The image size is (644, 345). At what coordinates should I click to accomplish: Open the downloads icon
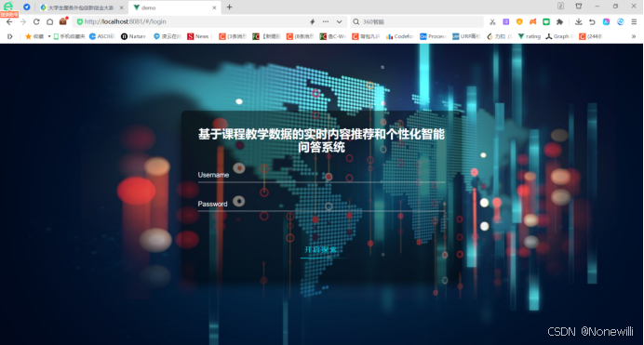click(578, 21)
